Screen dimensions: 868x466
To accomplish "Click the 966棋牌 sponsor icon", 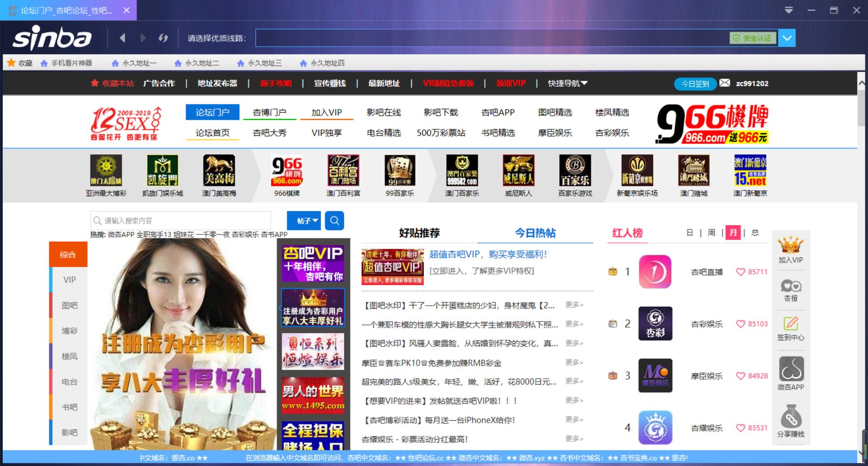I will (287, 171).
